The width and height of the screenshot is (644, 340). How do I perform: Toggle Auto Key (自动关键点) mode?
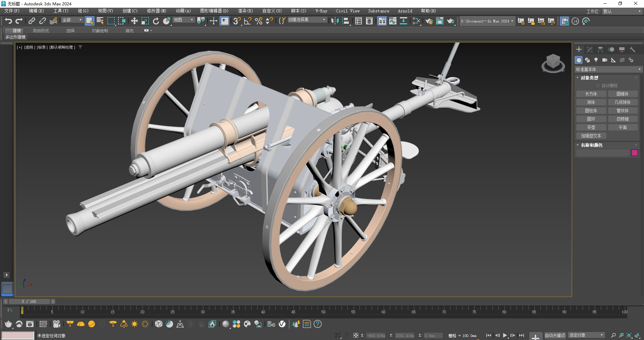tap(554, 335)
